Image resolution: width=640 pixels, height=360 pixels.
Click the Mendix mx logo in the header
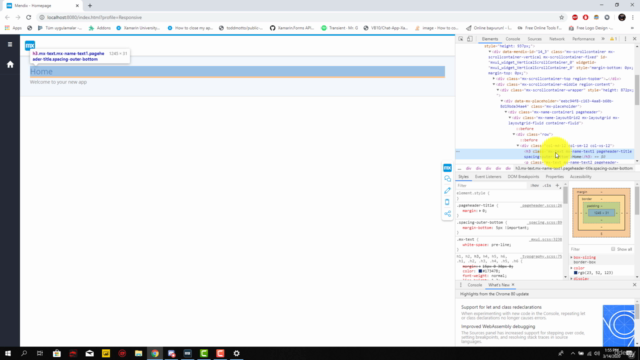[x=30, y=45]
